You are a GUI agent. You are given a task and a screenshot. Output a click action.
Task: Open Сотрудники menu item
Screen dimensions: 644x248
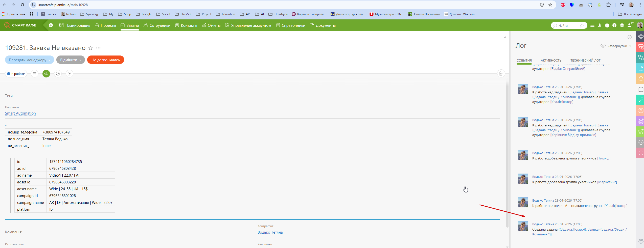(x=157, y=25)
